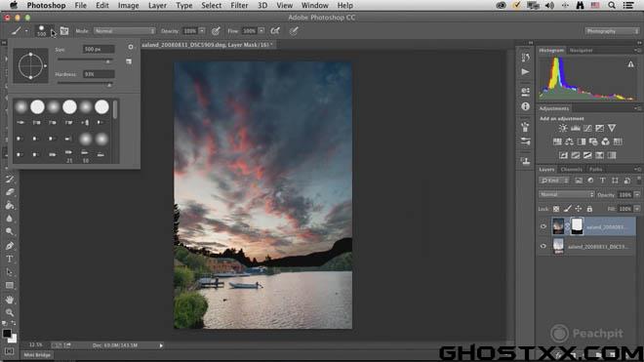Add an Exposure adjustment

600,128
